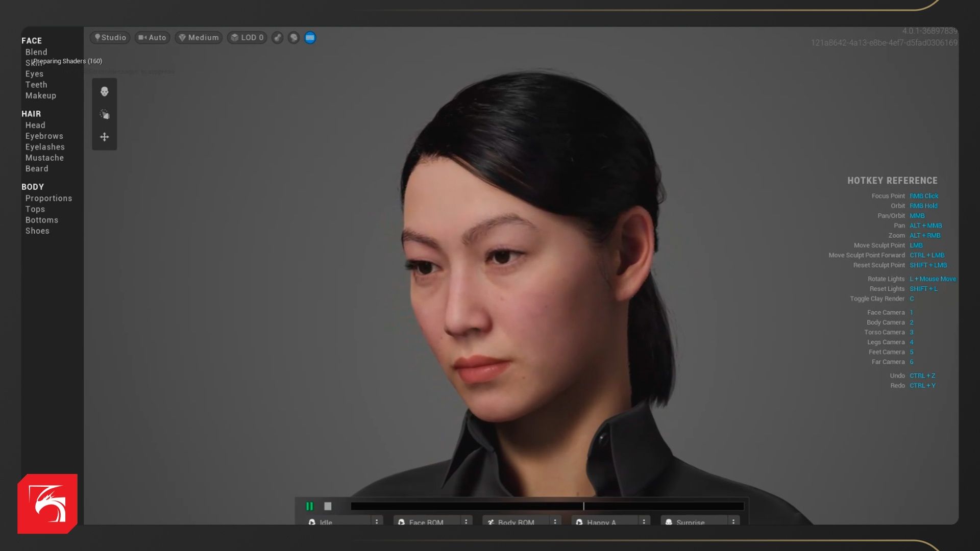This screenshot has height=551, width=980.
Task: Toggle the clay render head icon
Action: coord(293,38)
